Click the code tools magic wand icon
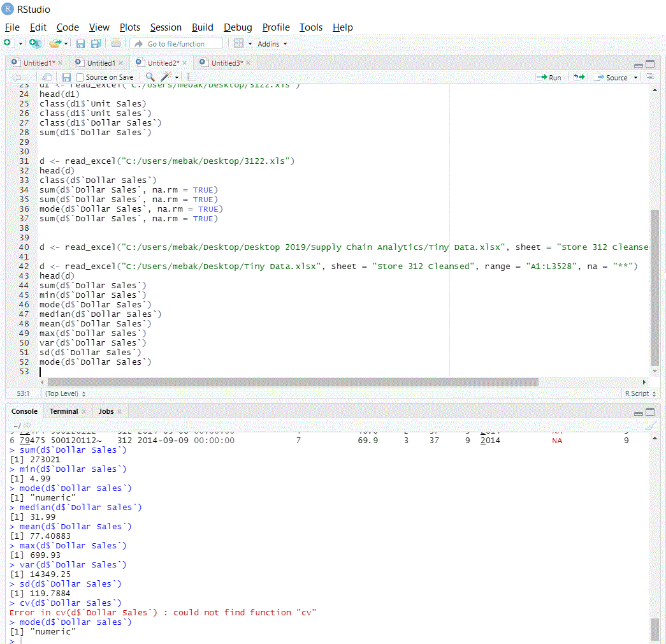The height and width of the screenshot is (644, 666). pyautogui.click(x=164, y=77)
